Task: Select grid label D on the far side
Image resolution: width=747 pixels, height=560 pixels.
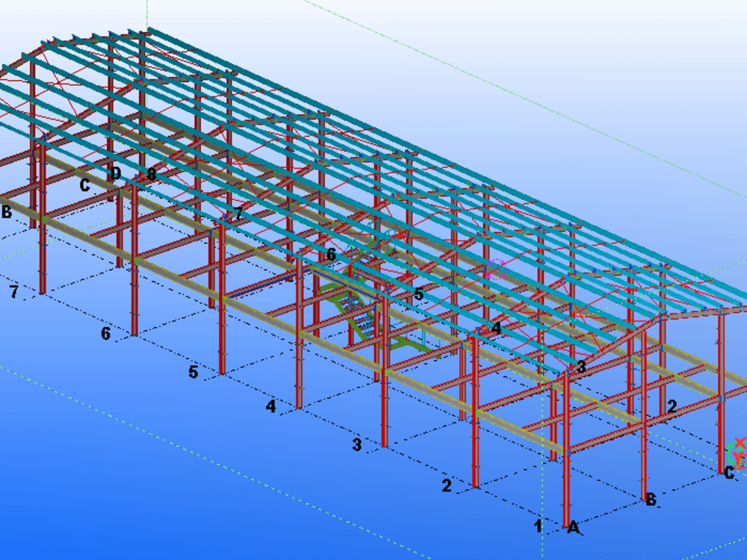Action: [116, 174]
